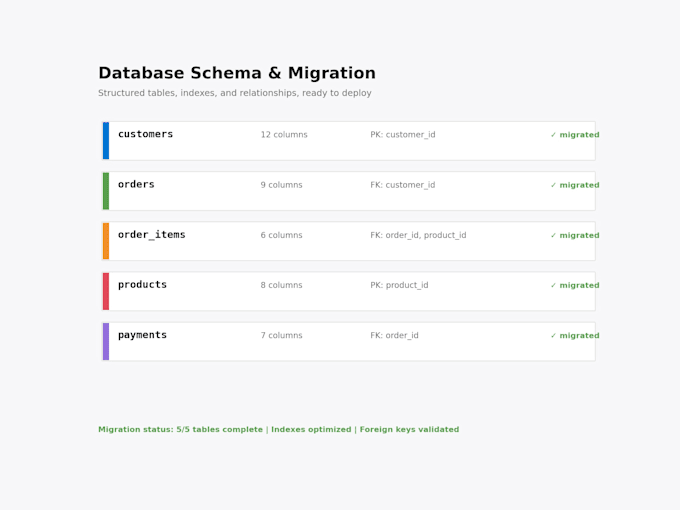680x510 pixels.
Task: Click 'Foreign keys validated' in status line
Action: [x=409, y=429]
